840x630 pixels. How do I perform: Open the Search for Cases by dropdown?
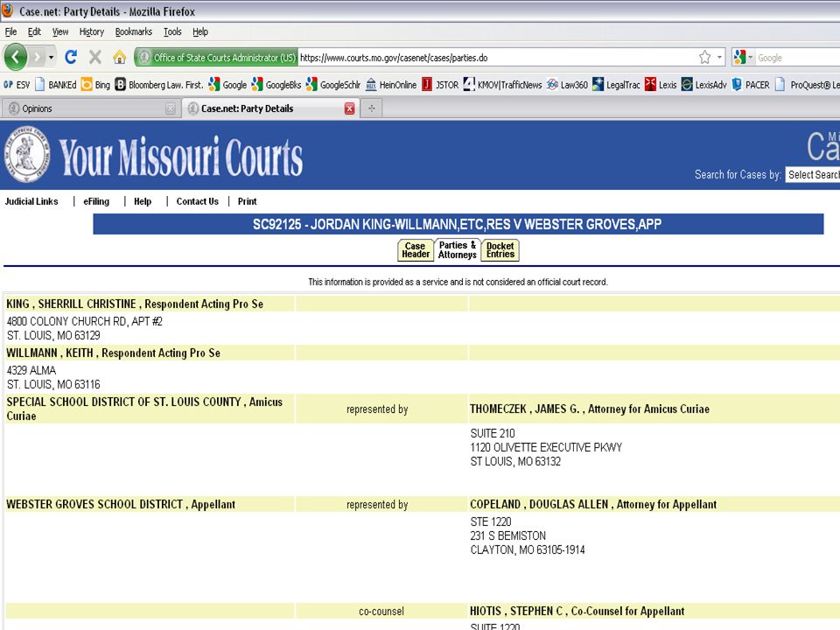pos(813,175)
